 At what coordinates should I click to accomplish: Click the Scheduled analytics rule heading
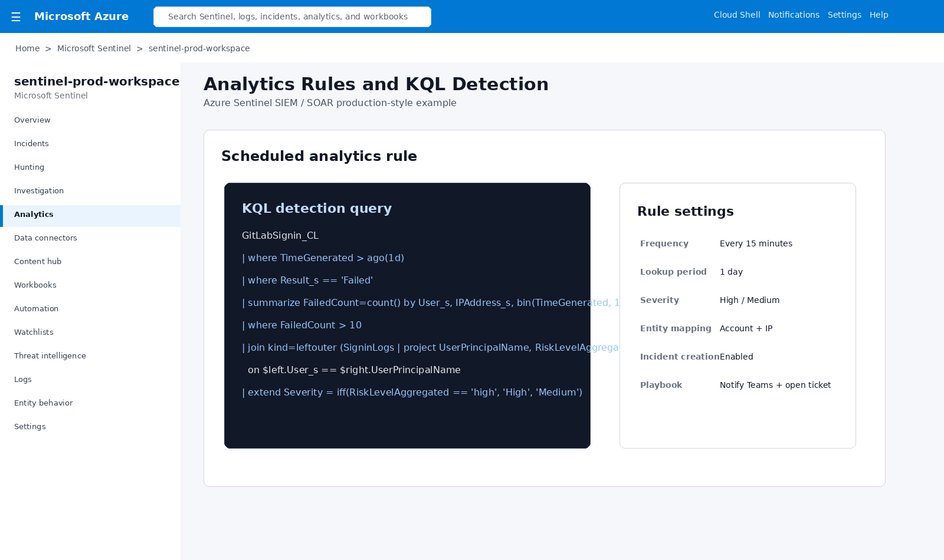click(x=319, y=156)
